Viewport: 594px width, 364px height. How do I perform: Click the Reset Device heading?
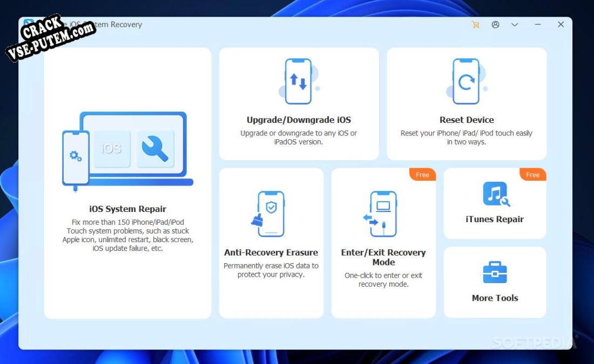click(x=467, y=120)
